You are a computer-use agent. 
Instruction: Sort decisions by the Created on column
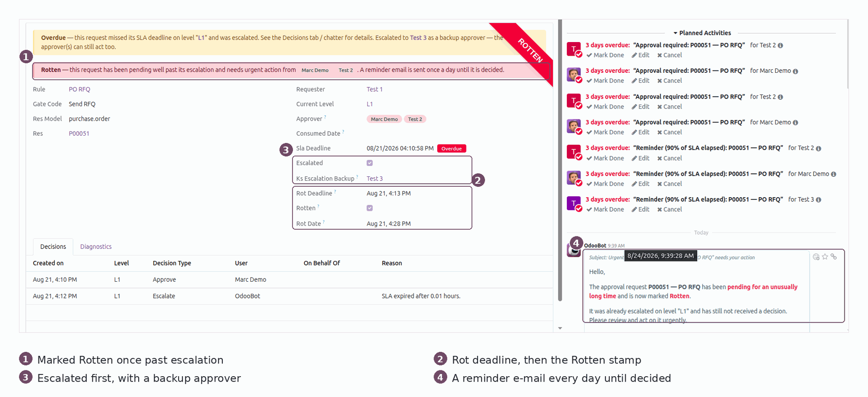click(x=48, y=263)
